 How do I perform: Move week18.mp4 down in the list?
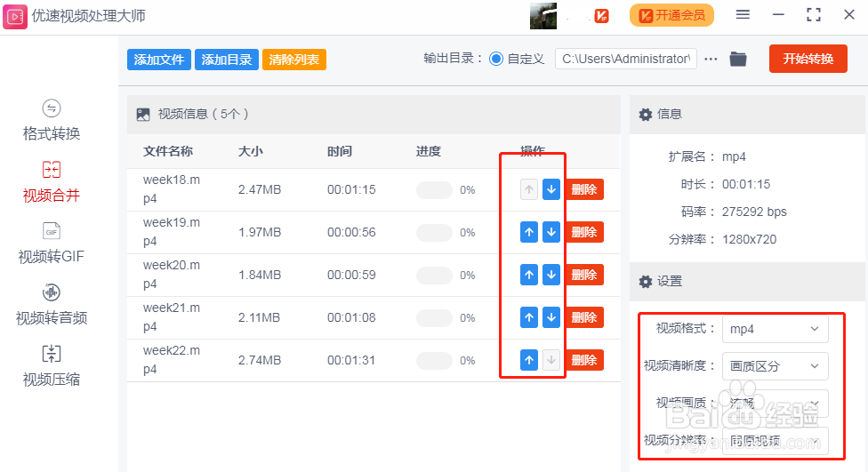pyautogui.click(x=551, y=190)
